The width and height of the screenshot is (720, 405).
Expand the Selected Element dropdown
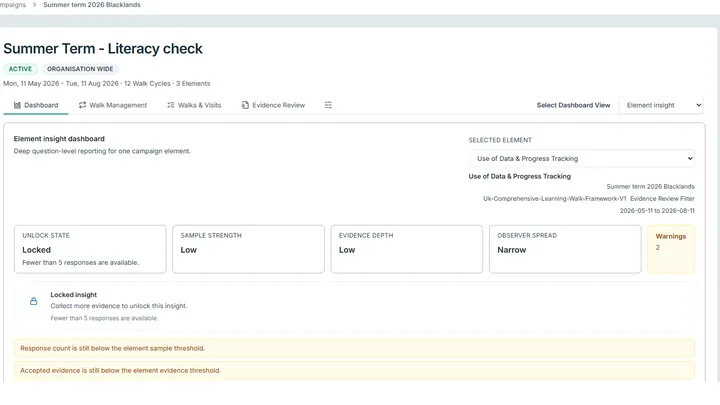pyautogui.click(x=582, y=158)
